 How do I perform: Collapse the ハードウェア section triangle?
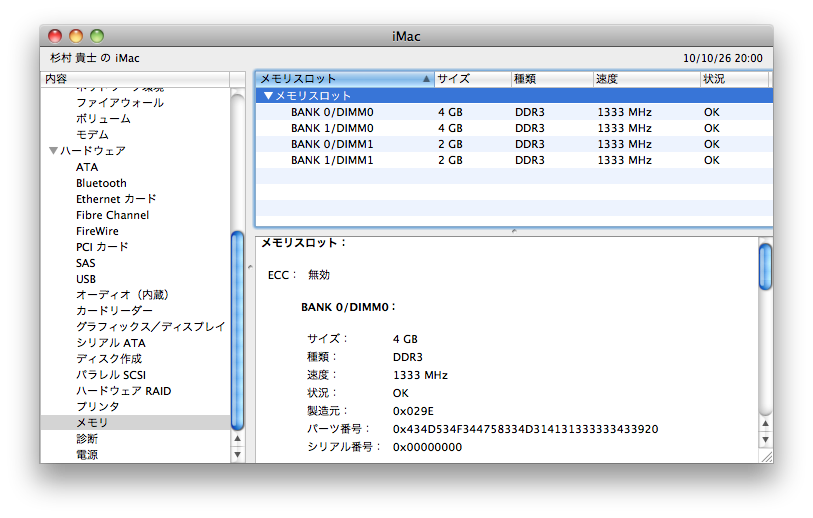[53, 151]
